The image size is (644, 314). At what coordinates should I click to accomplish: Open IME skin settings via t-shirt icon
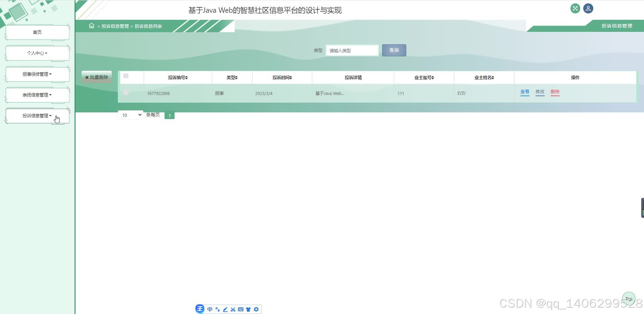click(x=248, y=309)
